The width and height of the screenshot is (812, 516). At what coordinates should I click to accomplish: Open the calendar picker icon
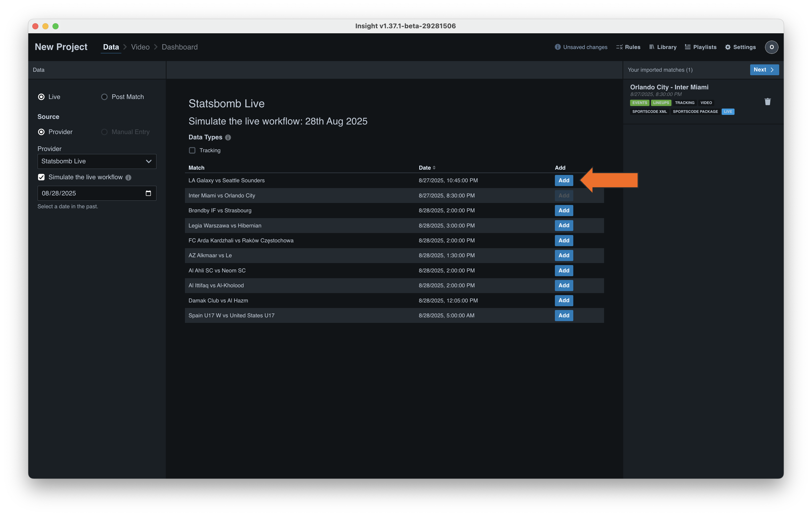pos(148,193)
